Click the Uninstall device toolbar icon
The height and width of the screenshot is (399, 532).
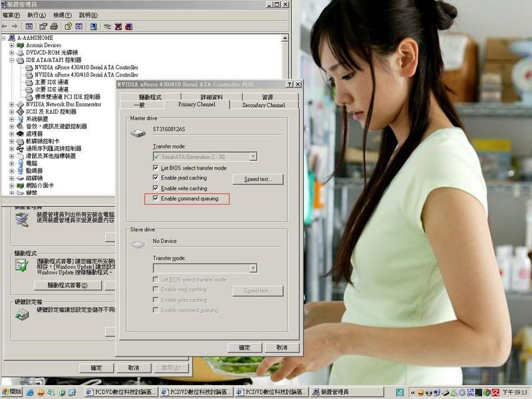[118, 27]
